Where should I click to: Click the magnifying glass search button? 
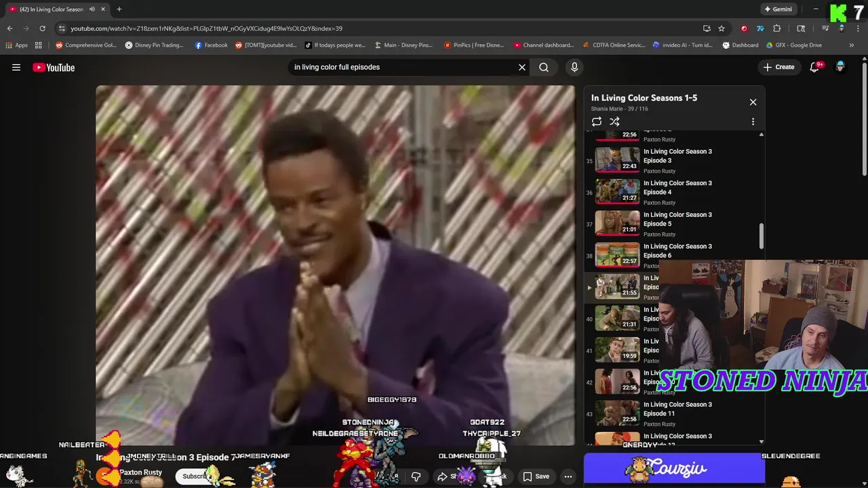click(544, 67)
